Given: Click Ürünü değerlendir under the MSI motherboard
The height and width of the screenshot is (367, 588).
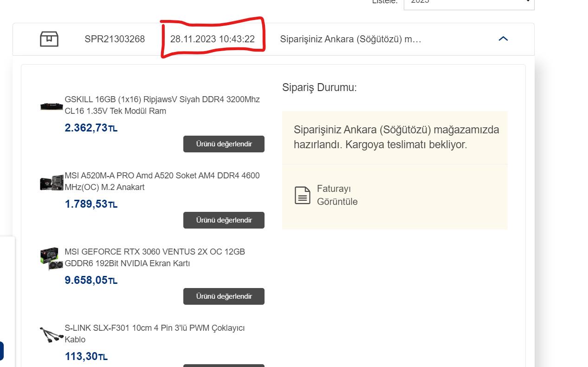Looking at the screenshot, I should coord(224,220).
